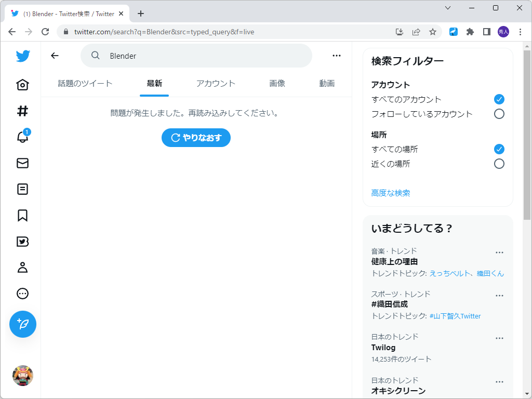
Task: Open the search options ellipsis menu
Action: (x=337, y=56)
